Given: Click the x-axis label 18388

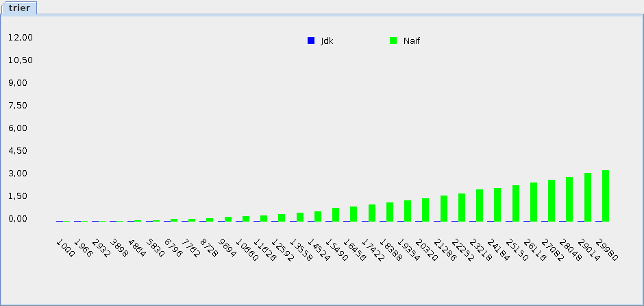Looking at the screenshot, I should click(x=391, y=250).
